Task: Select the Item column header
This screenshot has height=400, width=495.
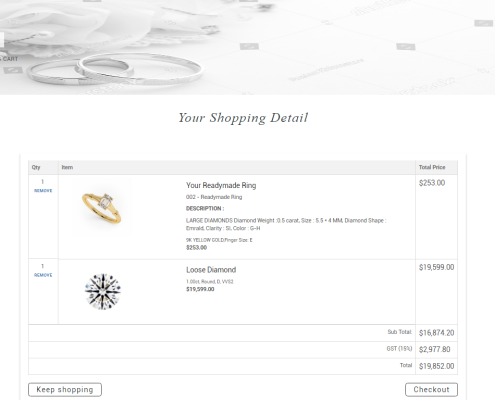Action: pyautogui.click(x=67, y=167)
